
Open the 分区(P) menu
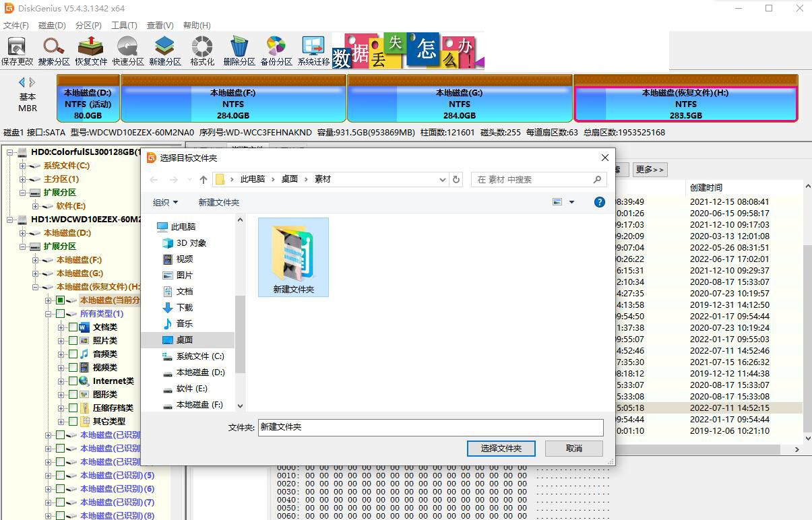(88, 25)
